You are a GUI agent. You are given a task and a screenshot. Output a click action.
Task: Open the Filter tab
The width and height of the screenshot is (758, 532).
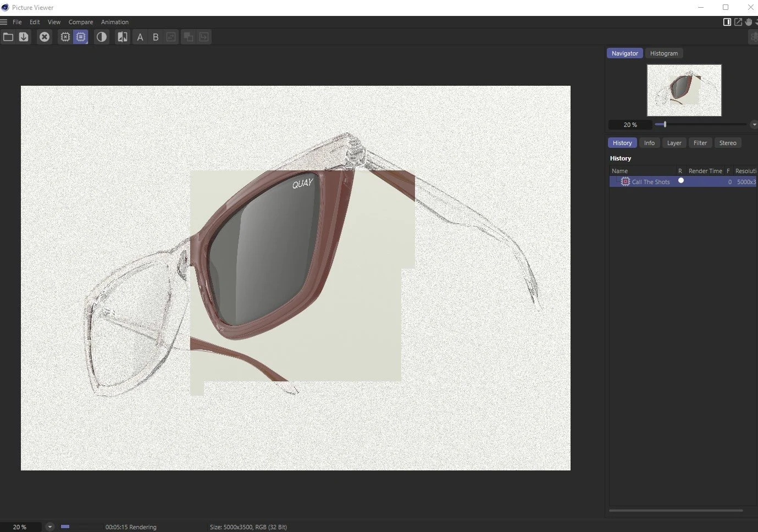(700, 143)
